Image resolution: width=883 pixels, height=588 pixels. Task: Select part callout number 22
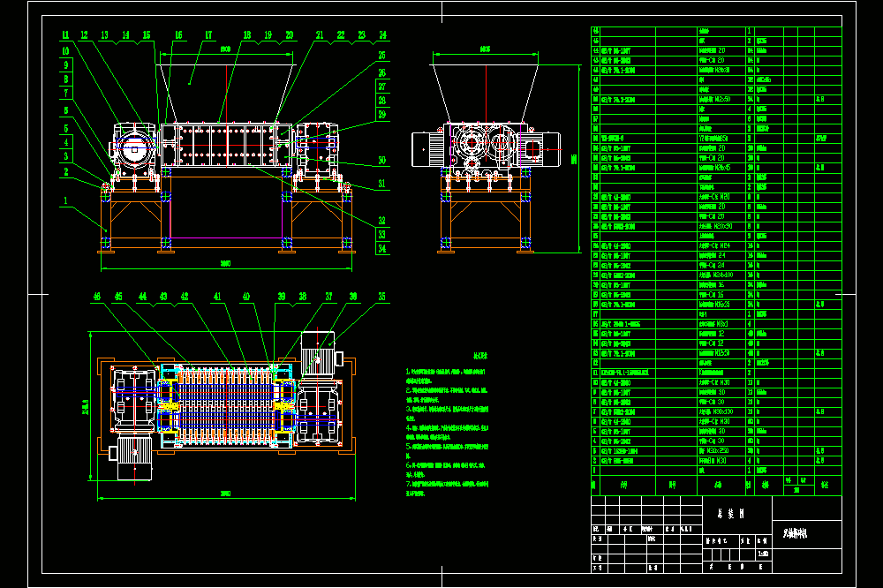pos(341,35)
